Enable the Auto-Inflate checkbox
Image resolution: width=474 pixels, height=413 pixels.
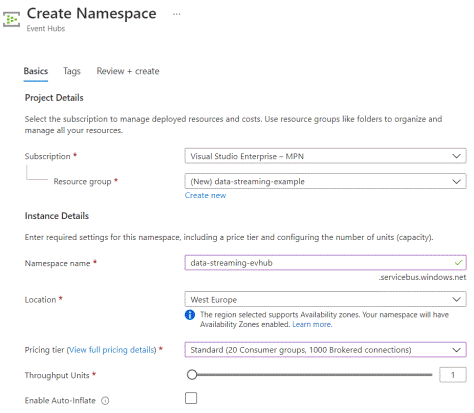191,398
